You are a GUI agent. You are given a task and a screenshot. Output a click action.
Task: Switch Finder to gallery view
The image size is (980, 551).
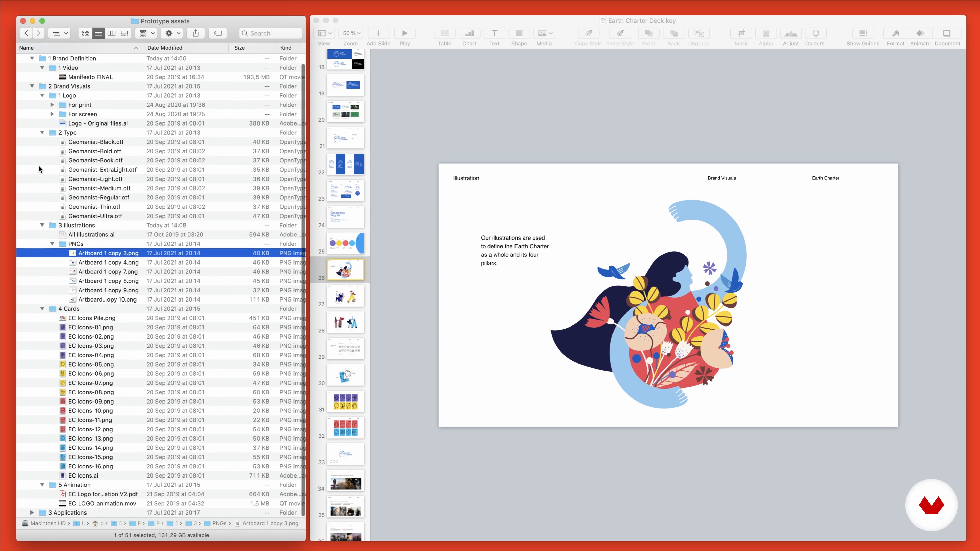[124, 33]
